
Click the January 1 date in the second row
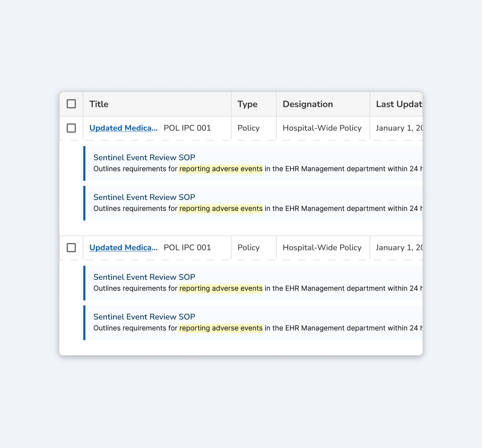coord(399,247)
